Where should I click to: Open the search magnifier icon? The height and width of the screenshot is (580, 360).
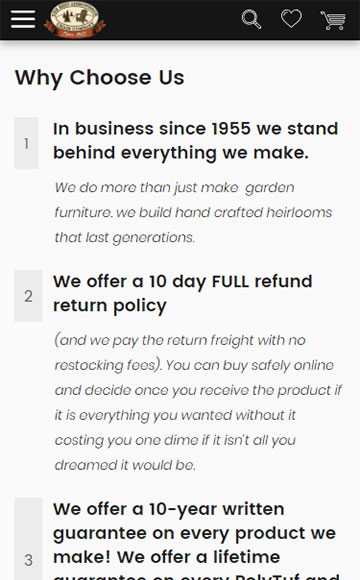click(x=251, y=19)
